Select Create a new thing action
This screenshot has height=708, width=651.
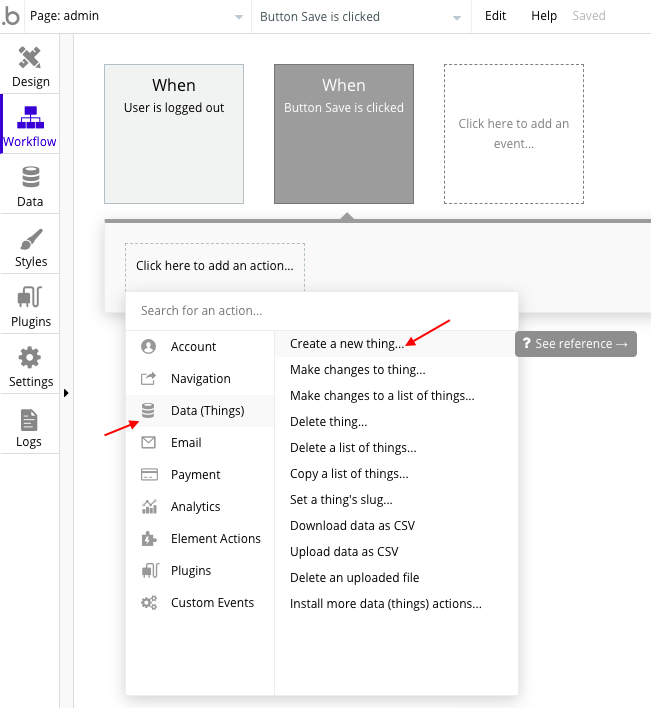(396, 344)
